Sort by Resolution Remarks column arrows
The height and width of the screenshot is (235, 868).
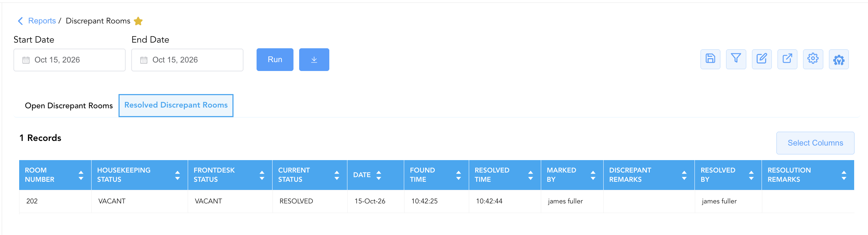coord(844,175)
